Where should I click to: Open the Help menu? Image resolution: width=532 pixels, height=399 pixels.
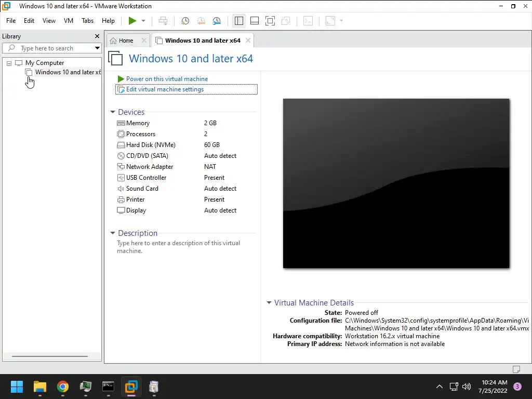[x=108, y=21]
